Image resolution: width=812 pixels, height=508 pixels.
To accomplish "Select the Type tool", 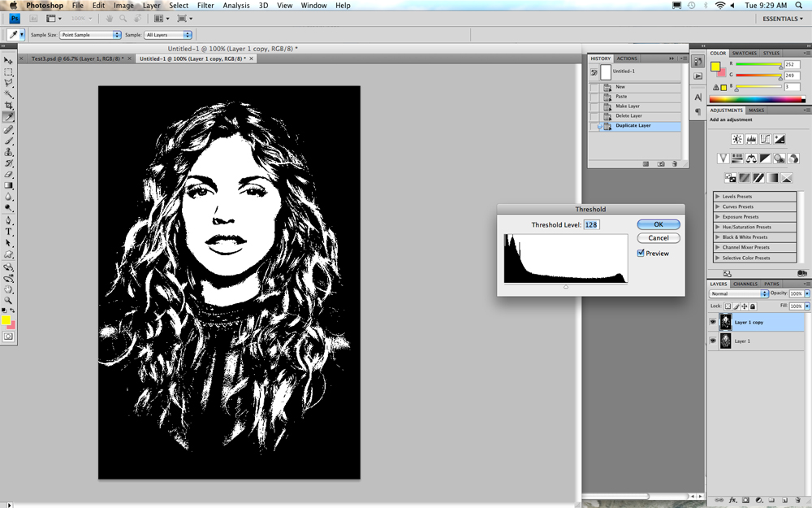I will [8, 232].
